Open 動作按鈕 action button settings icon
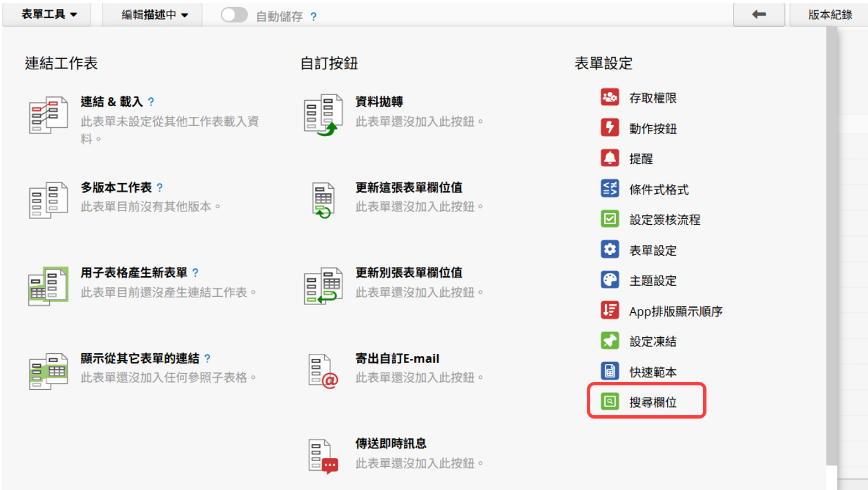This screenshot has width=868, height=490. pyautogui.click(x=610, y=128)
